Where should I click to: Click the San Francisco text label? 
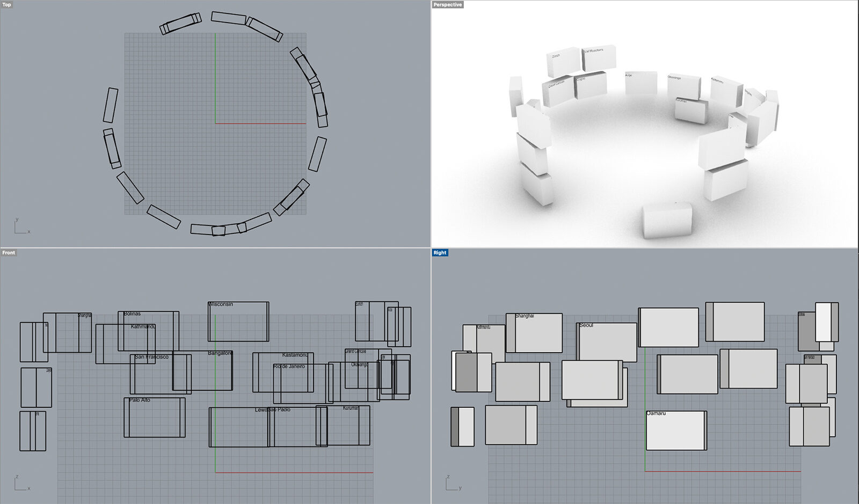(151, 357)
